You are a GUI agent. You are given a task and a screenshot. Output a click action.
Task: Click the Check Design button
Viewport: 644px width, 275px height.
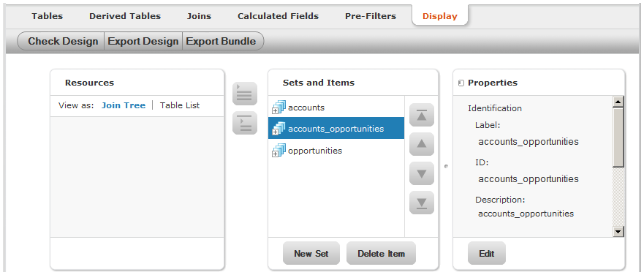[x=63, y=41]
